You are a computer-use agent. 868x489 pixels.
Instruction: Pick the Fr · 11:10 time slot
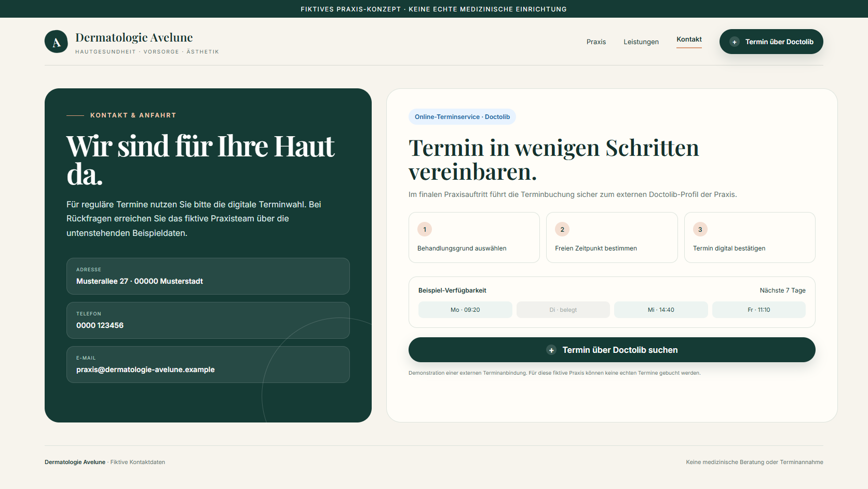coord(759,310)
